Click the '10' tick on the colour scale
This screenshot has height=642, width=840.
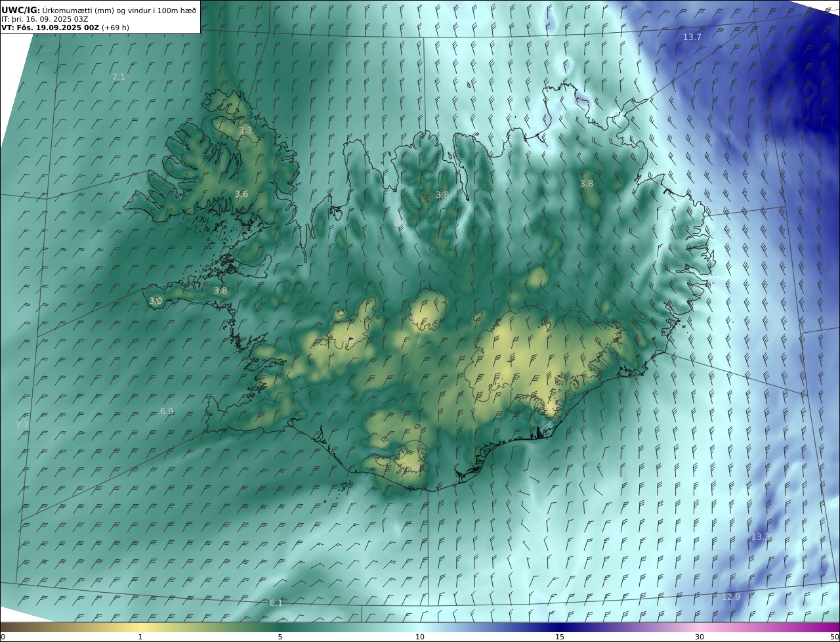point(420,637)
